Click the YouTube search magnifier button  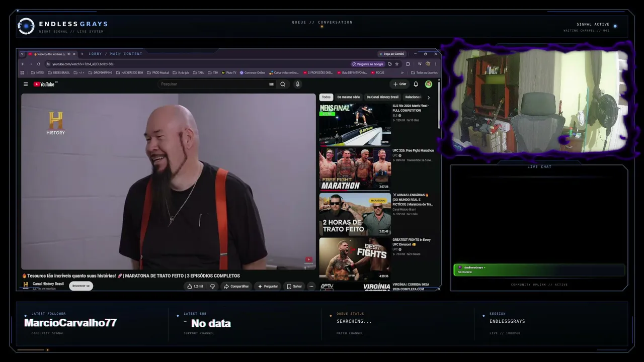(283, 84)
